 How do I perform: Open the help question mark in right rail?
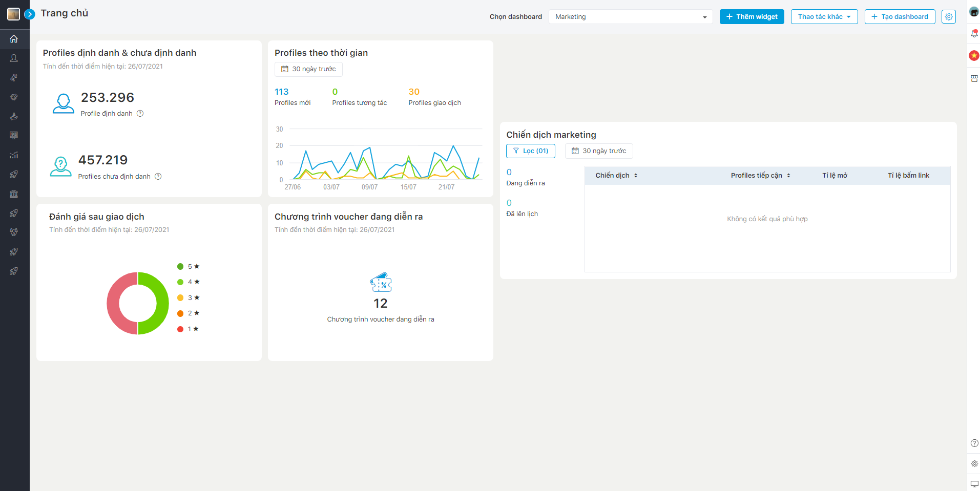click(975, 443)
